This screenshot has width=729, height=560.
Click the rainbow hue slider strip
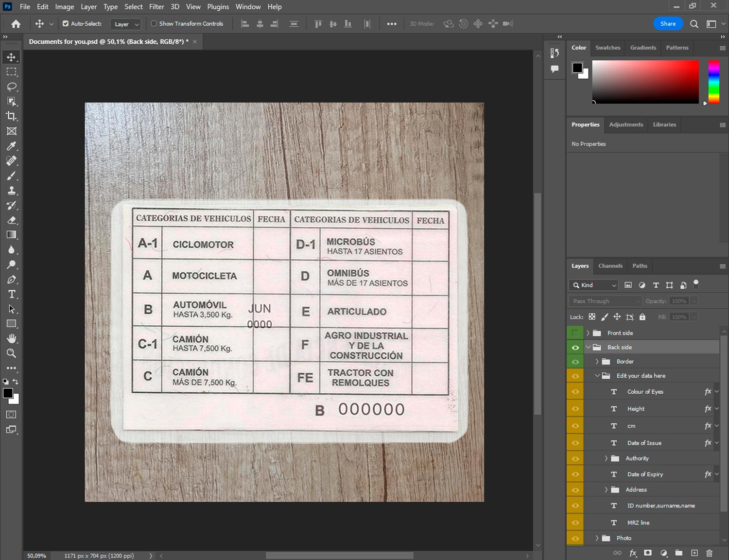click(x=713, y=82)
